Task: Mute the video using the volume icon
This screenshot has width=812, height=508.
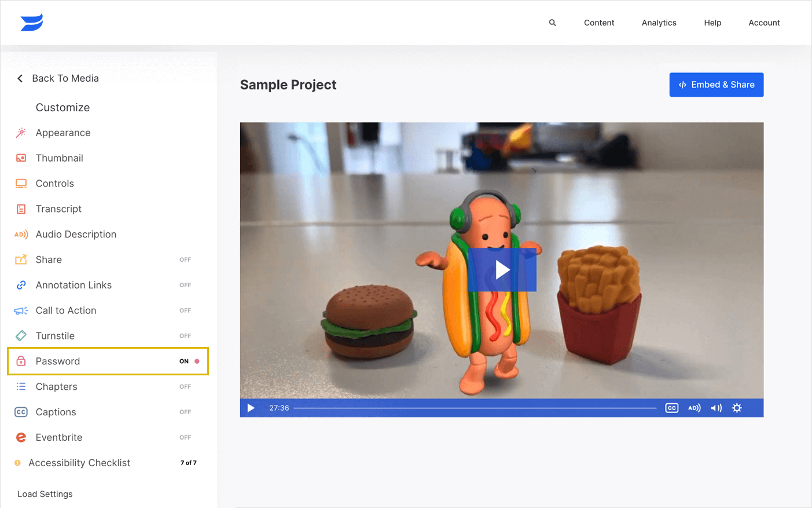Action: (717, 408)
